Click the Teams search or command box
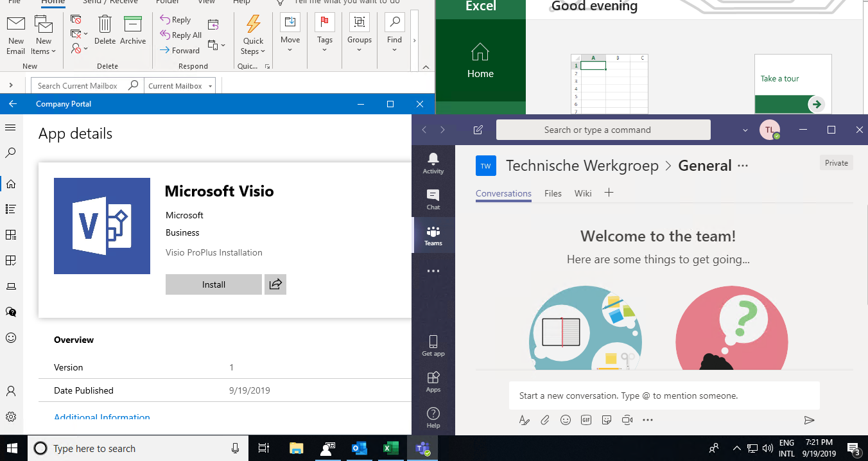The image size is (868, 461). [603, 130]
